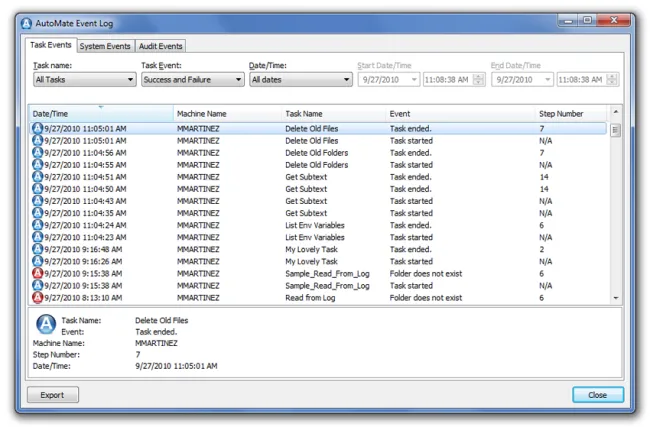Click the icon for the 11:04:43 AM event
Image resolution: width=650 pixels, height=427 pixels.
pos(37,201)
